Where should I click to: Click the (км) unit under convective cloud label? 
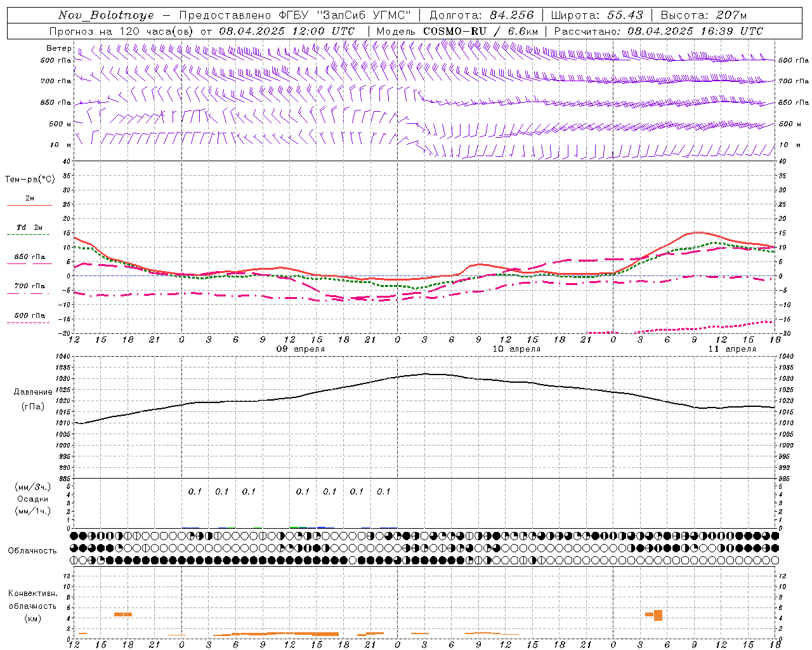click(x=32, y=618)
